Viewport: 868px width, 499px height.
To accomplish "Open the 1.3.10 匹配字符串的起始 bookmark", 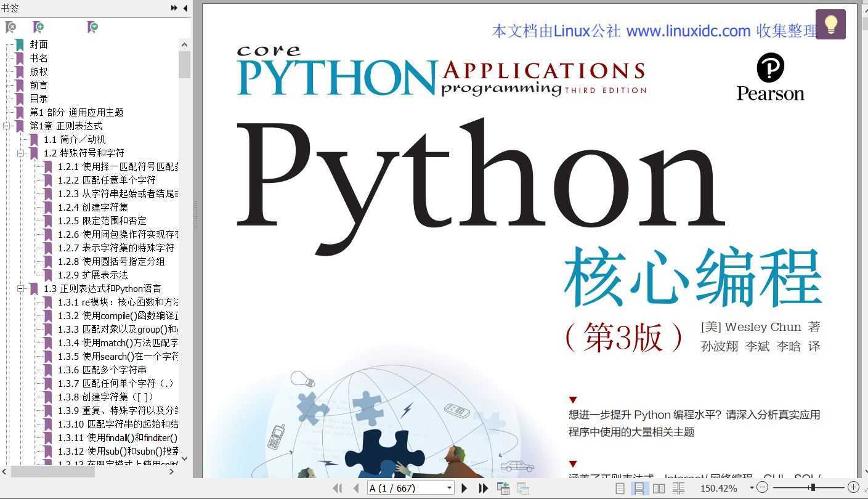I will pos(118,424).
